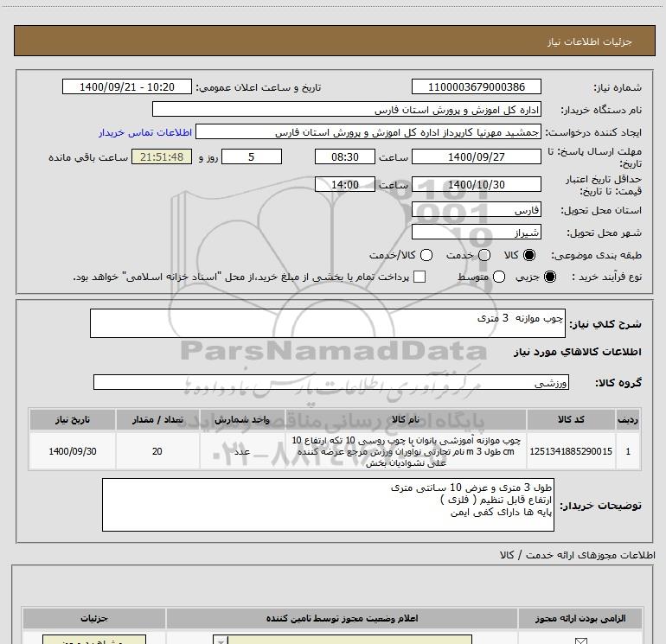Click the الزامی بودن ارائه مجوز column header

coord(580,619)
